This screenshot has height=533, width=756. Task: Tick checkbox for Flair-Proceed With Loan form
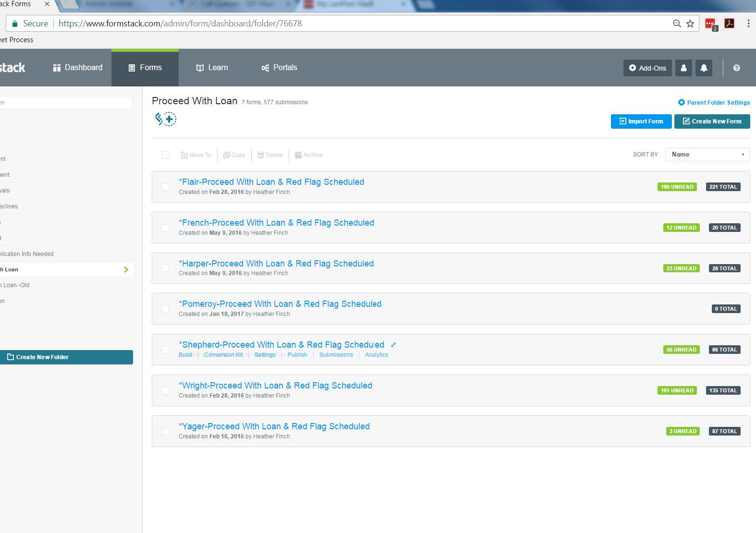click(165, 187)
